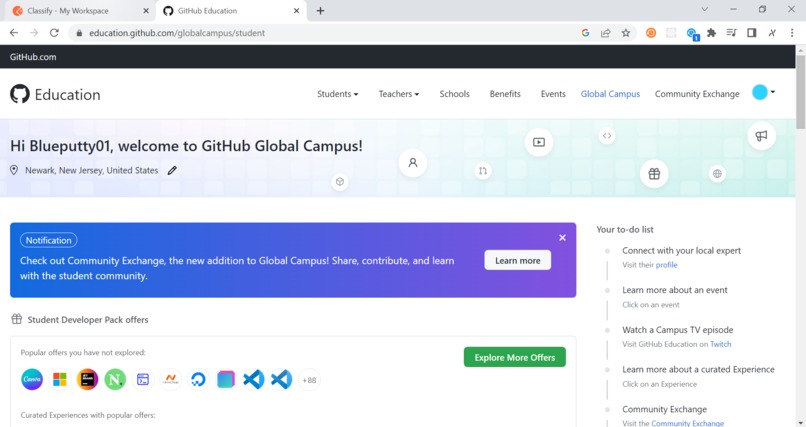Bookmark this page with the star icon
806x427 pixels.
[626, 33]
